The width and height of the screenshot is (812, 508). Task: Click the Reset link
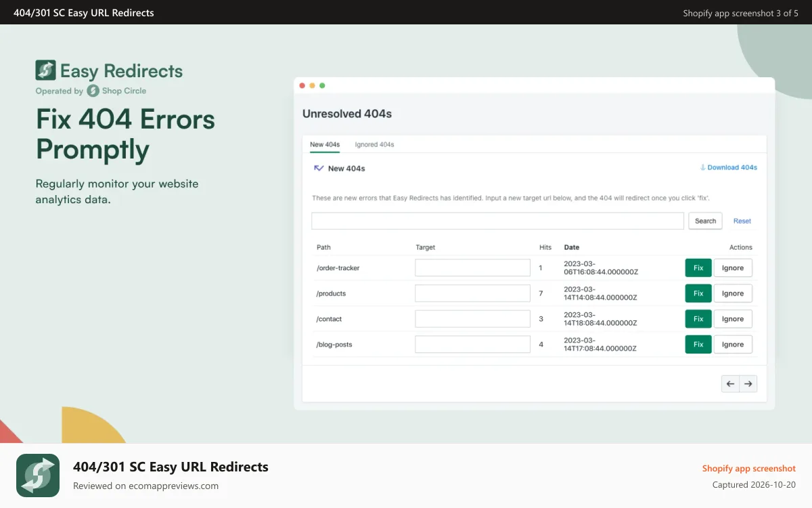pyautogui.click(x=742, y=221)
